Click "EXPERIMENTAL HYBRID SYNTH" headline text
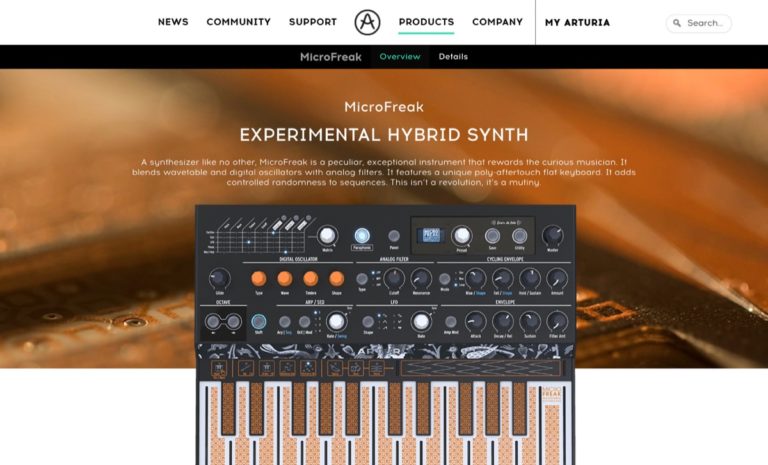Image resolution: width=768 pixels, height=465 pixels. pyautogui.click(x=384, y=135)
